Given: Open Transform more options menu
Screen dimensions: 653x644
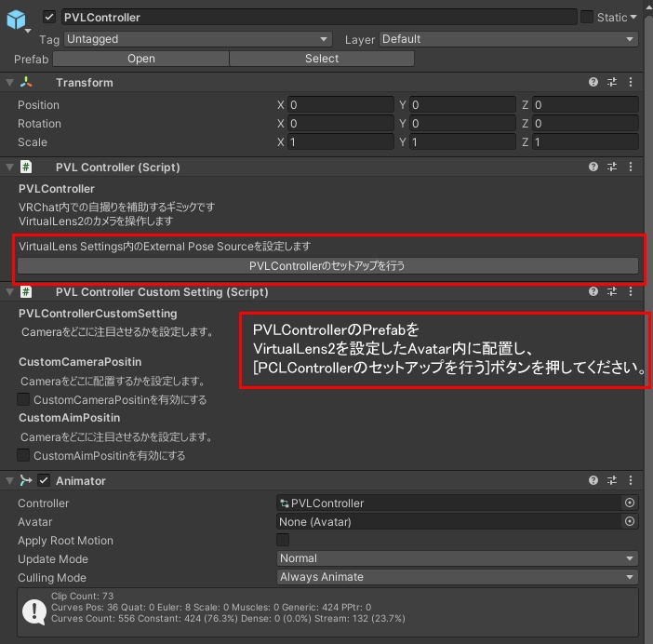Looking at the screenshot, I should 631,82.
